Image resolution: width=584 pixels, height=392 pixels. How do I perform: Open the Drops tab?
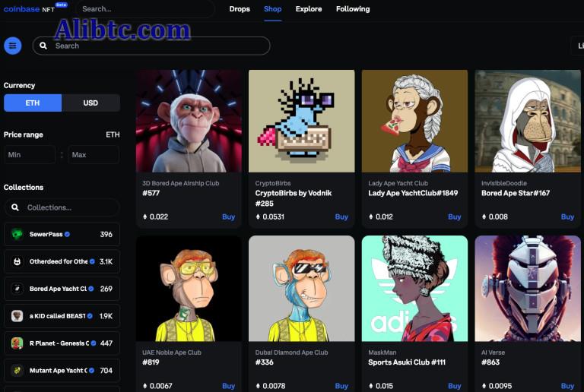tap(240, 9)
